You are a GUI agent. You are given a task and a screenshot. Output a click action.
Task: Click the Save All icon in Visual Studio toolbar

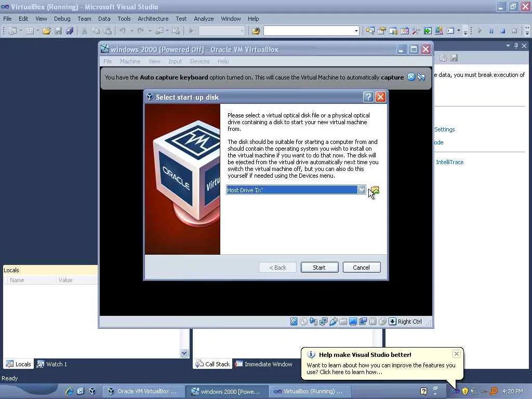pyautogui.click(x=70, y=31)
